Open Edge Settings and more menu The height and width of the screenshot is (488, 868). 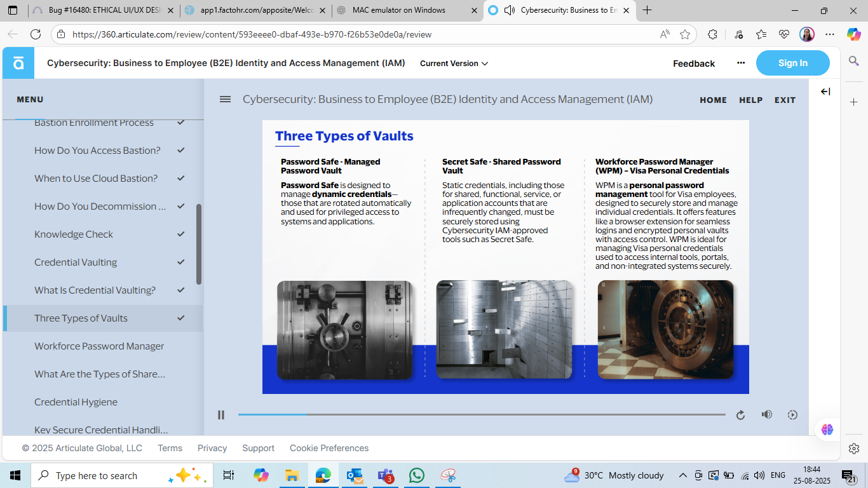pyautogui.click(x=830, y=34)
